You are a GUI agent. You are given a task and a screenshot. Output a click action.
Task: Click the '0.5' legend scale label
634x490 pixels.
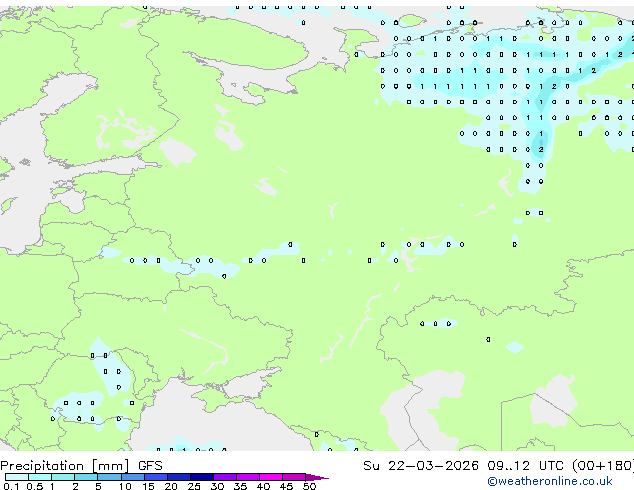(35, 486)
